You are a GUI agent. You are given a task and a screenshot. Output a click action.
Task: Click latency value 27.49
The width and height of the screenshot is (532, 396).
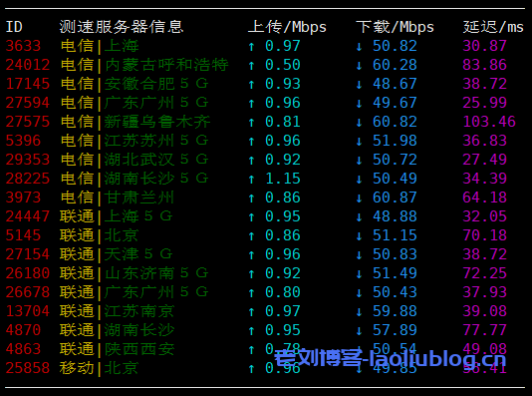485,160
